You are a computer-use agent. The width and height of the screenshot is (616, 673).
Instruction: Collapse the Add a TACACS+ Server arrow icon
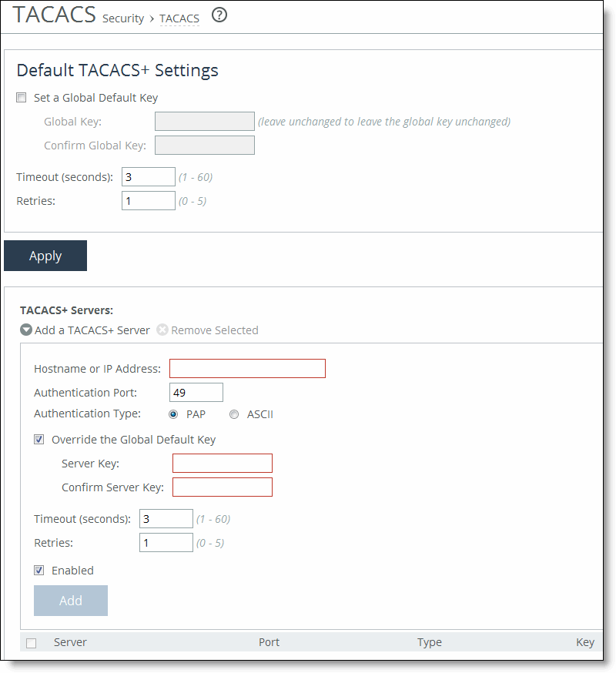26,330
